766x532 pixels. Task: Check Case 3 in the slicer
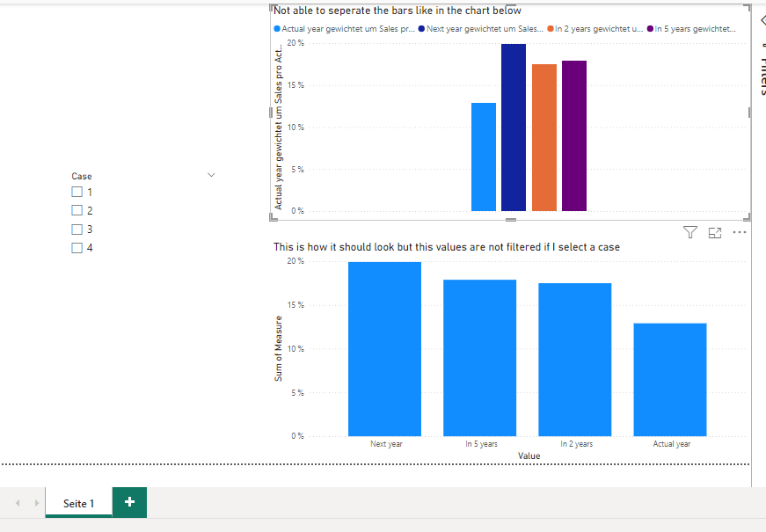pyautogui.click(x=77, y=230)
